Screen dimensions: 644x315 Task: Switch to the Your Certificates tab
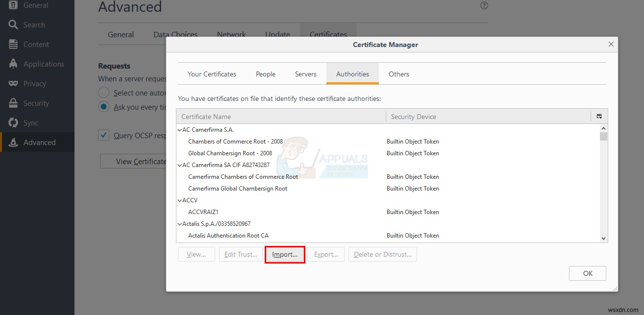pos(212,73)
